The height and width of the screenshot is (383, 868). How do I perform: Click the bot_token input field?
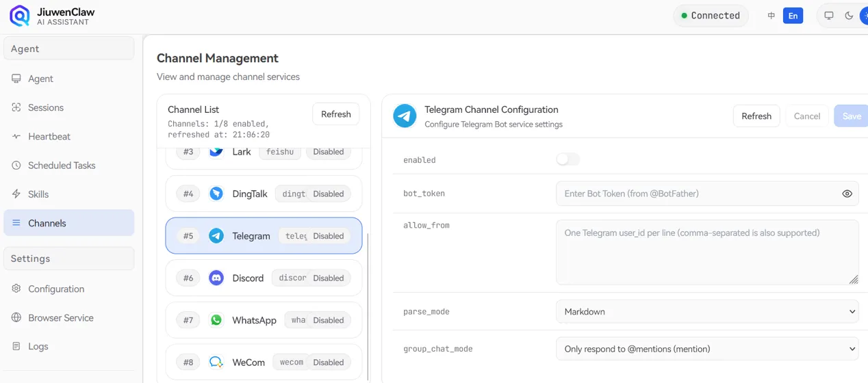[698, 194]
